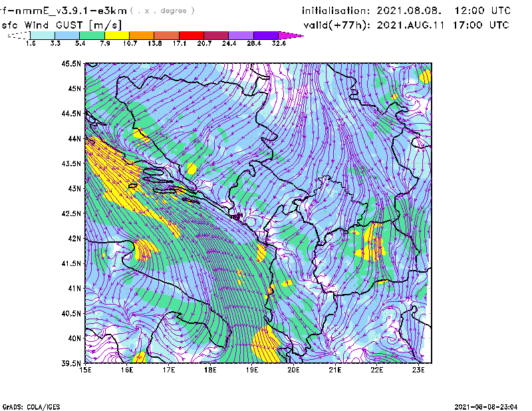Click the model name 'nmmE_v3.9.1-e3km' text
The image size is (532, 411).
point(71,11)
